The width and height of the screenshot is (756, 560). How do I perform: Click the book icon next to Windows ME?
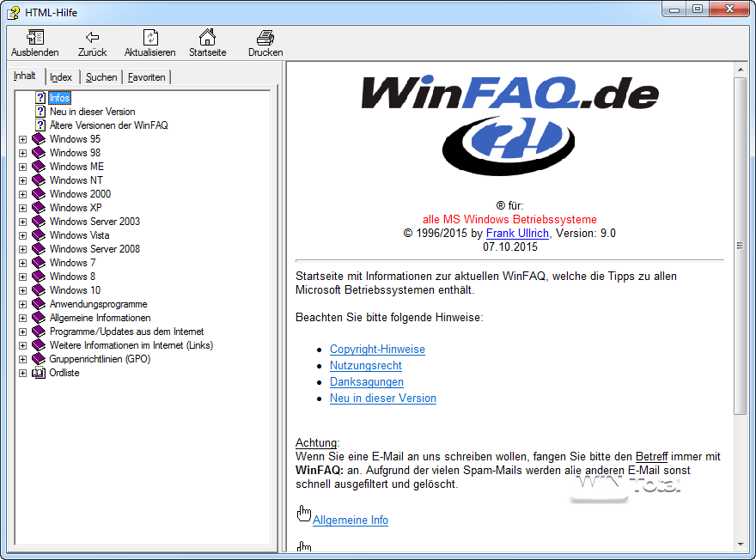[x=39, y=167]
